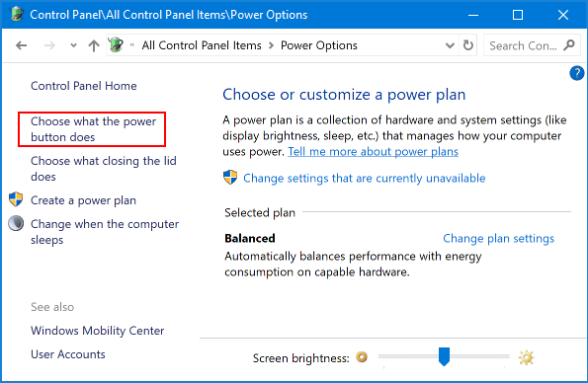The image size is (588, 383).
Task: Click the search magnifier icon
Action: coord(569,45)
